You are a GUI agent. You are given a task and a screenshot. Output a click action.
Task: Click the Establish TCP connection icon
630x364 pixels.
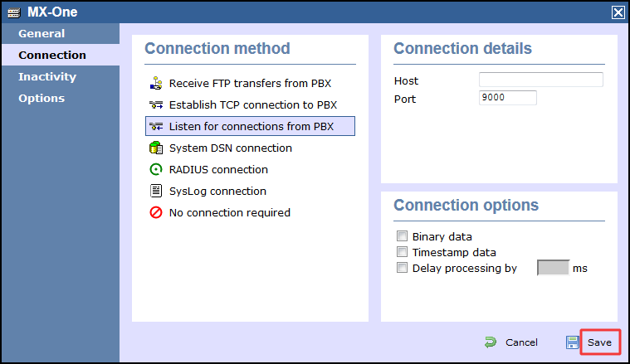pos(155,105)
